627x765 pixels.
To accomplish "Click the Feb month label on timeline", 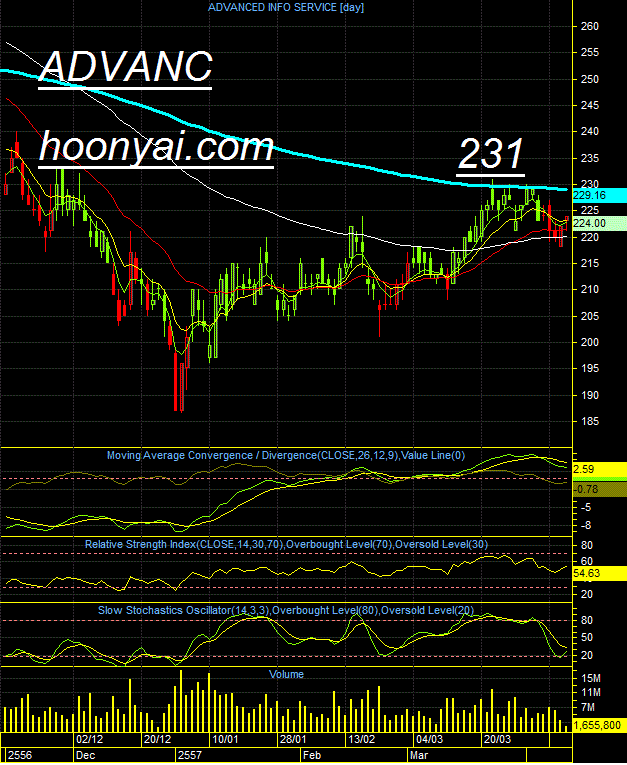I will click(x=312, y=755).
